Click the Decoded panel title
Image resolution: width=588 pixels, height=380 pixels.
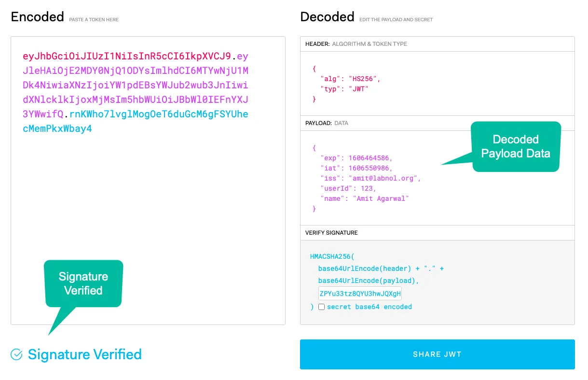click(x=327, y=16)
